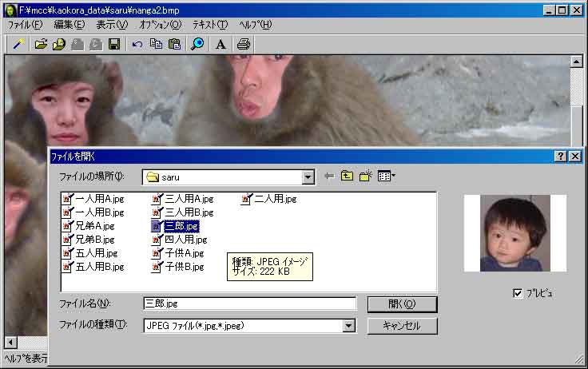Click the magic wand toolbar icon
Viewport: 588px width, 369px height.
point(16,44)
